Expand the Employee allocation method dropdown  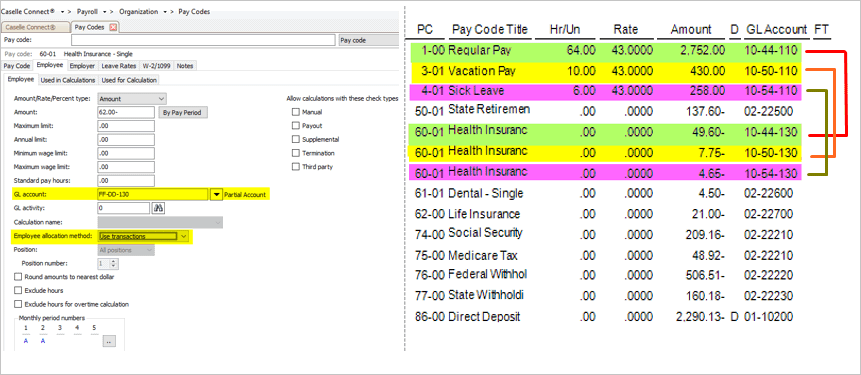point(143,236)
